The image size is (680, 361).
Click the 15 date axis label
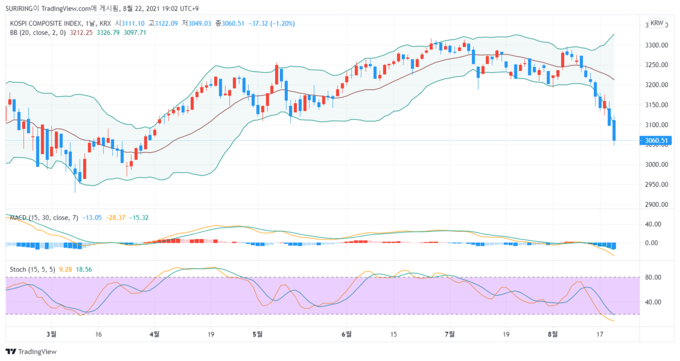tap(393, 335)
